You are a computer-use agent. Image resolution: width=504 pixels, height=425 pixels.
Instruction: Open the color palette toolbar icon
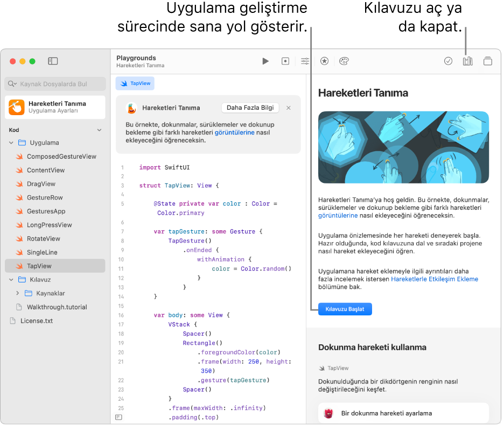344,61
